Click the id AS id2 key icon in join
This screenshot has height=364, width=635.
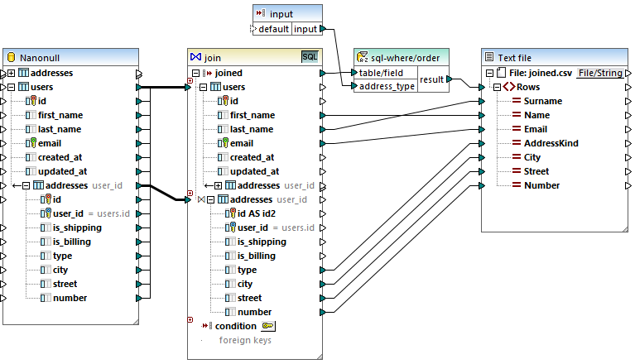[x=230, y=213]
